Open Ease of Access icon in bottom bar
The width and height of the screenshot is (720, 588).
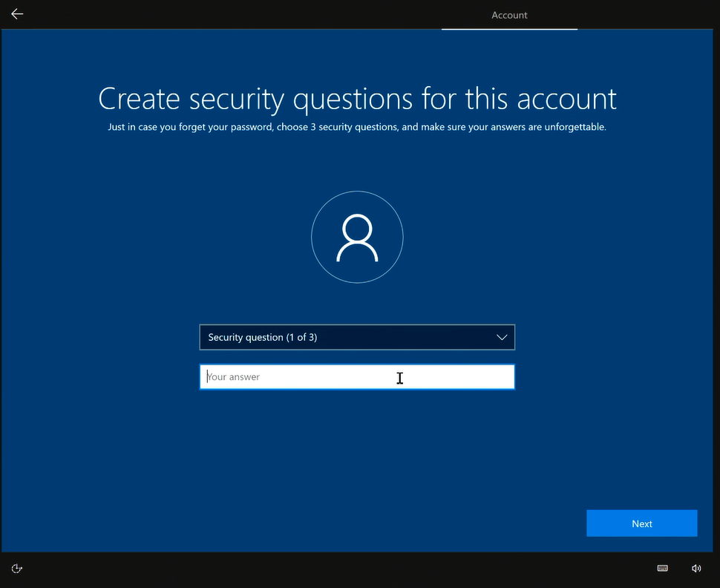17,569
